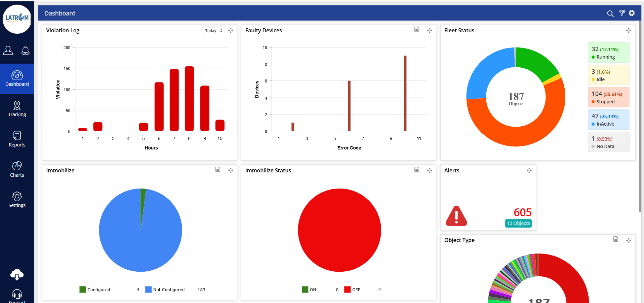The width and height of the screenshot is (644, 303).
Task: Select the No Data status card
Action: point(608,142)
